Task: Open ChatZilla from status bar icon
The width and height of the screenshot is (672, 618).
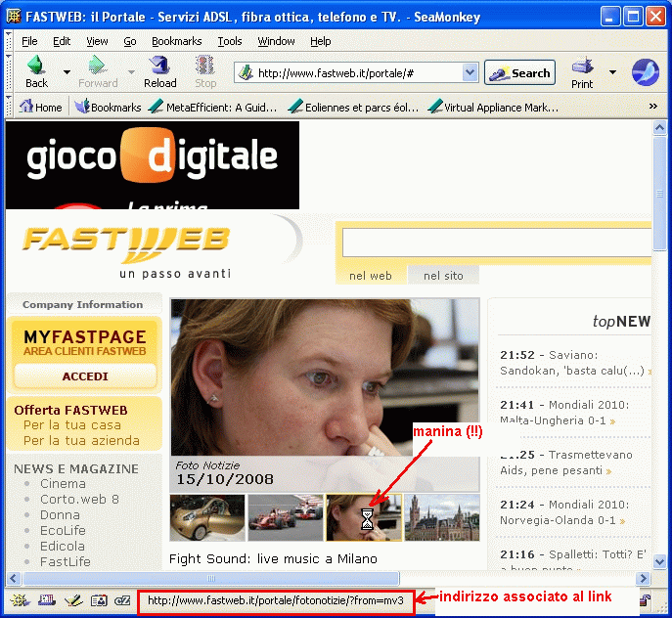Action: point(122,600)
